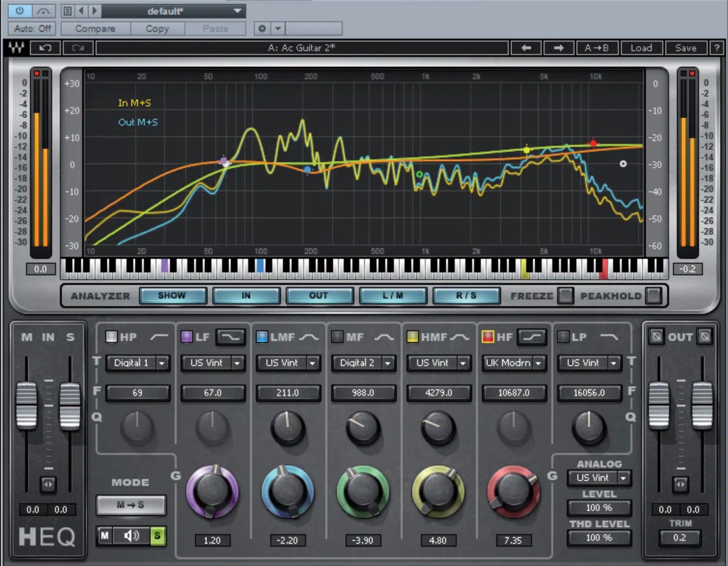The image size is (728, 566).
Task: Open HF type dropdown UK Modrn
Action: coord(514,363)
